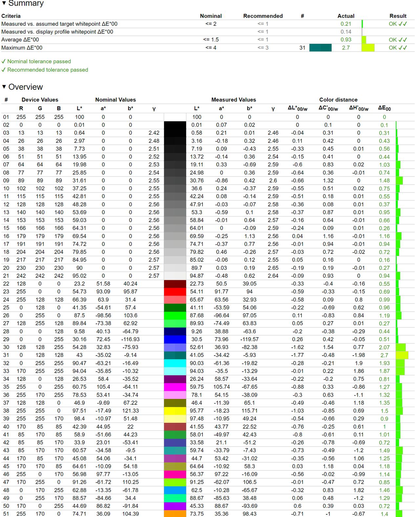Click the ΔE00 column header

click(x=384, y=108)
